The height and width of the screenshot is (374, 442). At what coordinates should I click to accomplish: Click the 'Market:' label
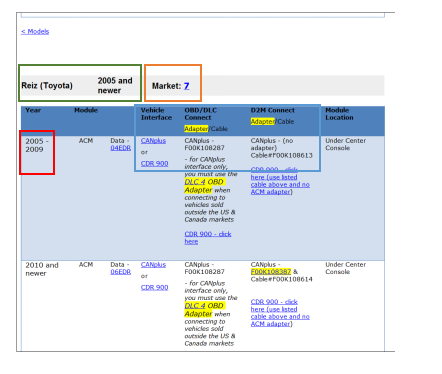(166, 86)
